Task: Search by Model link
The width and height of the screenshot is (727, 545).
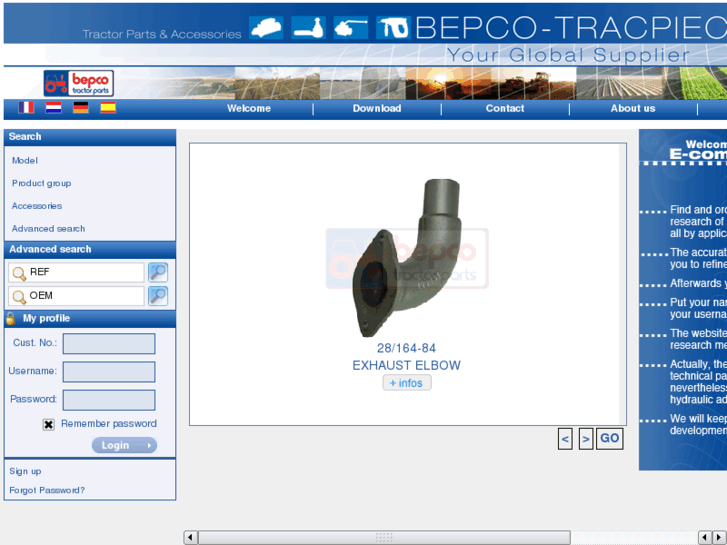Action: tap(25, 160)
